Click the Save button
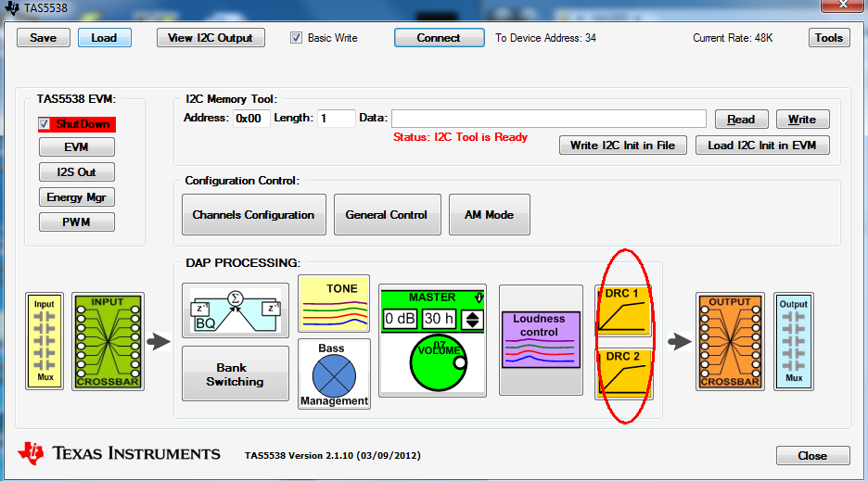The image size is (868, 481). tap(44, 38)
